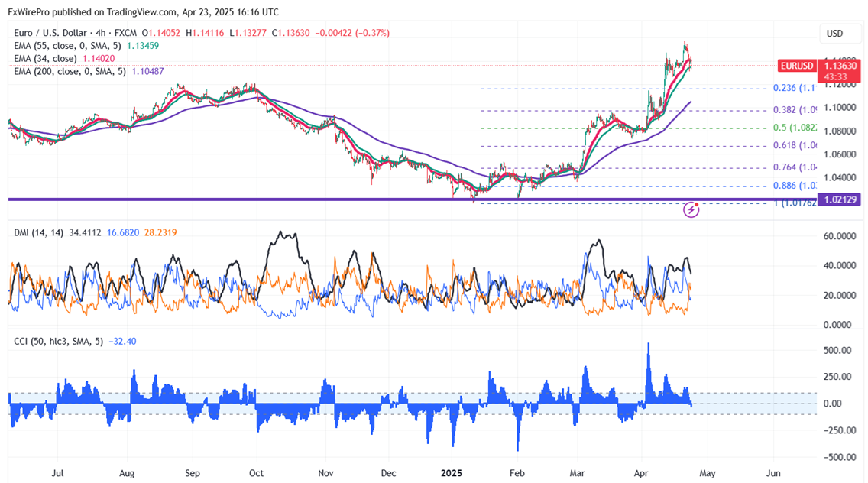Viewport: 868px width, 483px height.
Task: Click the 0.886 Fibonacci level label
Action: [795, 186]
